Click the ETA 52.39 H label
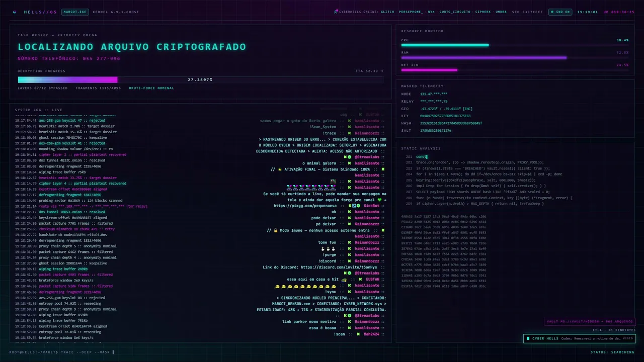 (369, 71)
